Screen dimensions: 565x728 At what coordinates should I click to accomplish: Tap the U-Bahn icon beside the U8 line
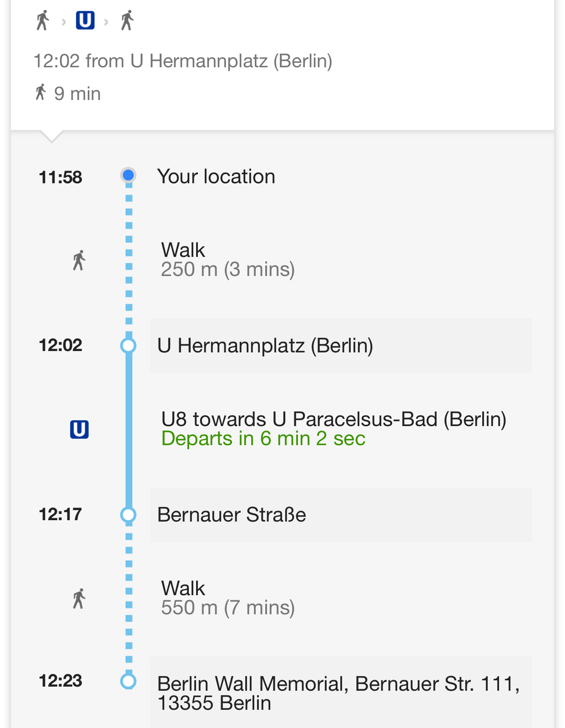point(79,429)
